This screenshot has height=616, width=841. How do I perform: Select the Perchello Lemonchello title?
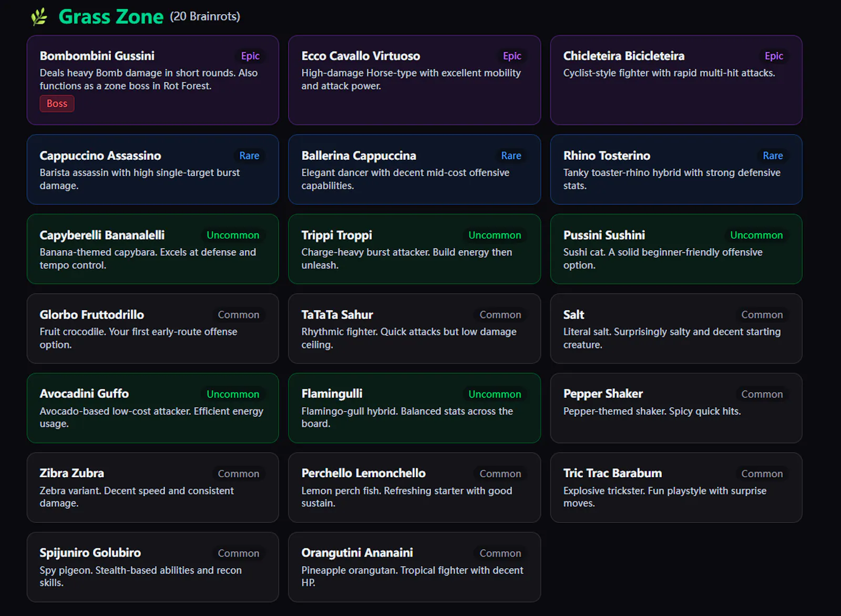[363, 473]
